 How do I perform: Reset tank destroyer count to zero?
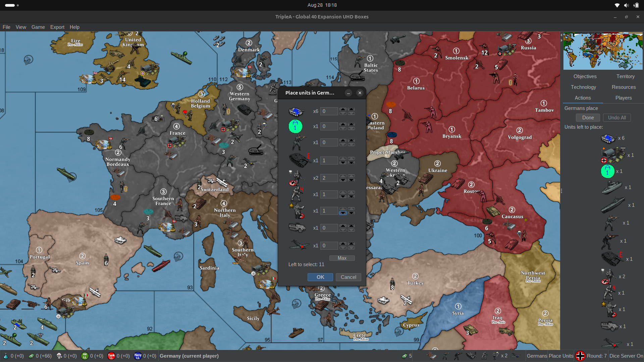coord(351,163)
